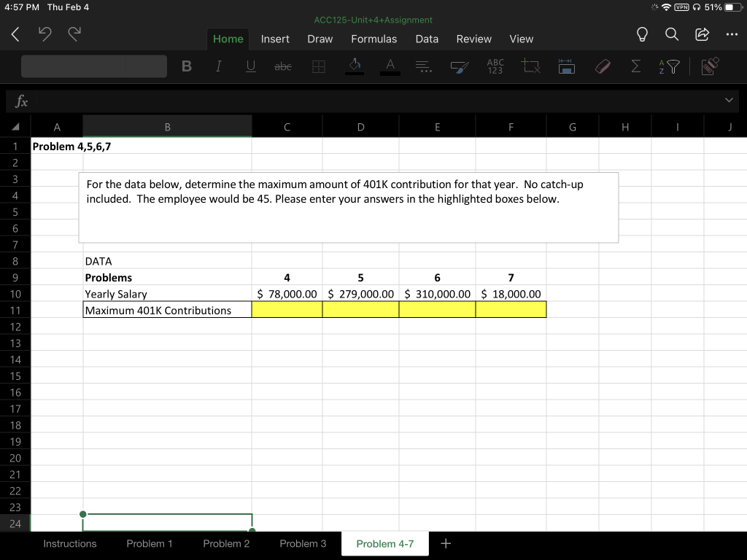
Task: Tap the back arrow to close workbook
Action: tap(15, 34)
